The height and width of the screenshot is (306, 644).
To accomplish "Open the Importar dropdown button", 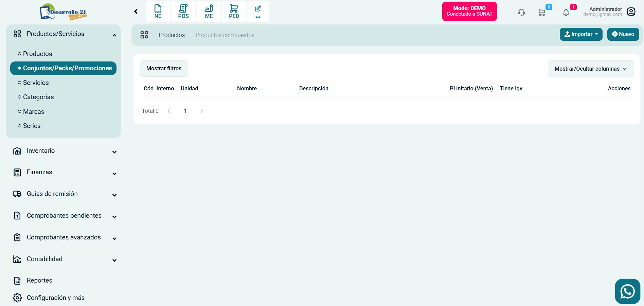I will pyautogui.click(x=581, y=34).
